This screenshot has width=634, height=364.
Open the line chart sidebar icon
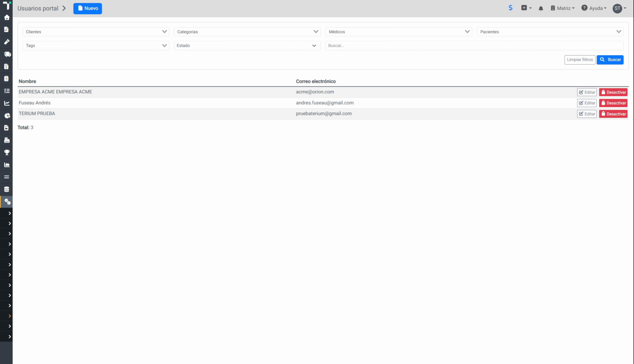tap(7, 103)
